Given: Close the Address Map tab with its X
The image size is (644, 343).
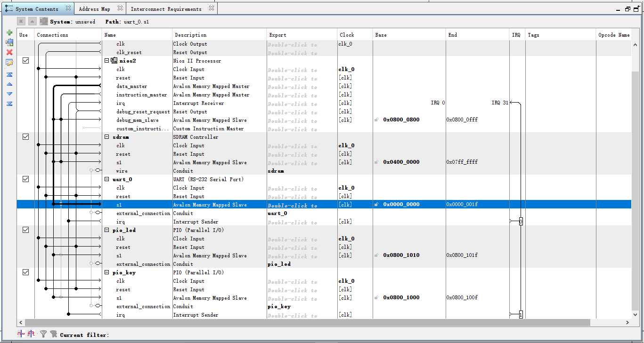Looking at the screenshot, I should [x=120, y=8].
